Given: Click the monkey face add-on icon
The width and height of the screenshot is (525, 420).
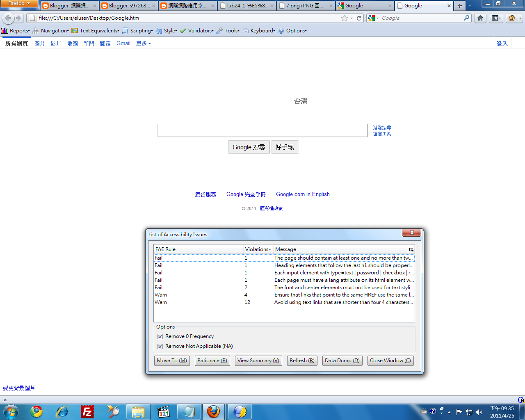Looking at the screenshot, I should 512,18.
